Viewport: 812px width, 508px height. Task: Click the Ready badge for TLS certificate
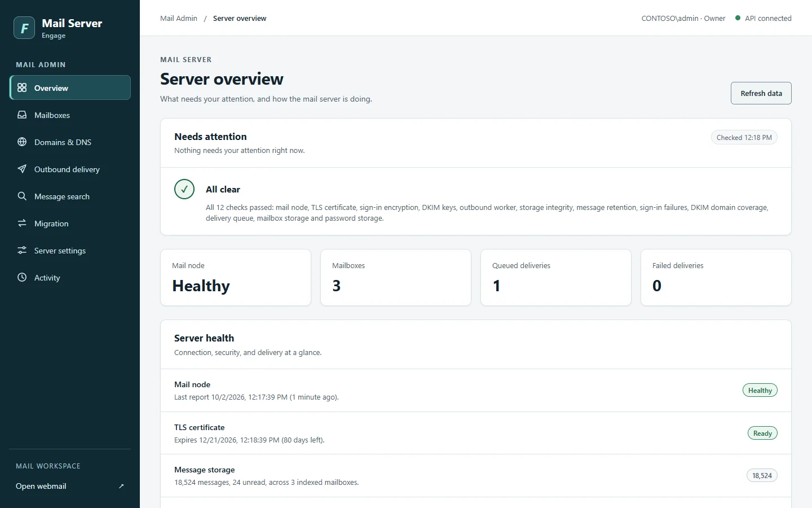coord(762,433)
